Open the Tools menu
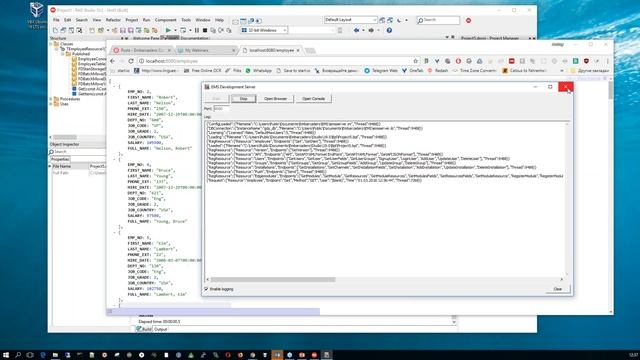The width and height of the screenshot is (640, 360). [x=186, y=20]
